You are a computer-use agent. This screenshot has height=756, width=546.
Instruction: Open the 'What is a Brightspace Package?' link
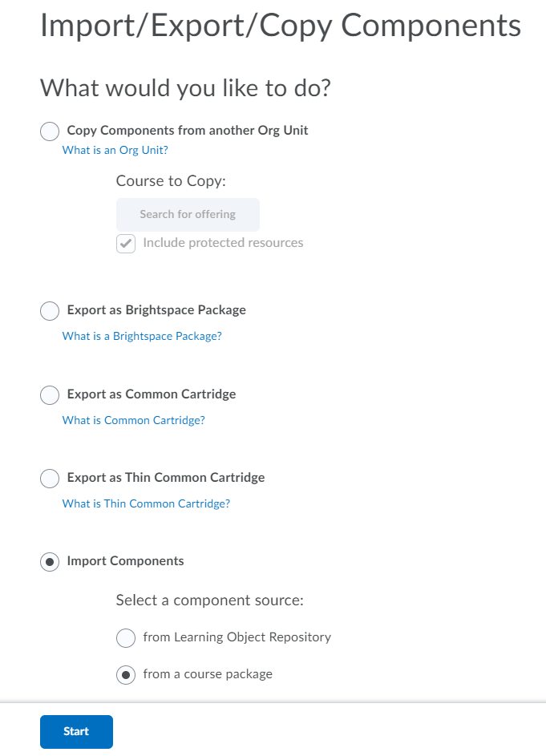pyautogui.click(x=142, y=336)
